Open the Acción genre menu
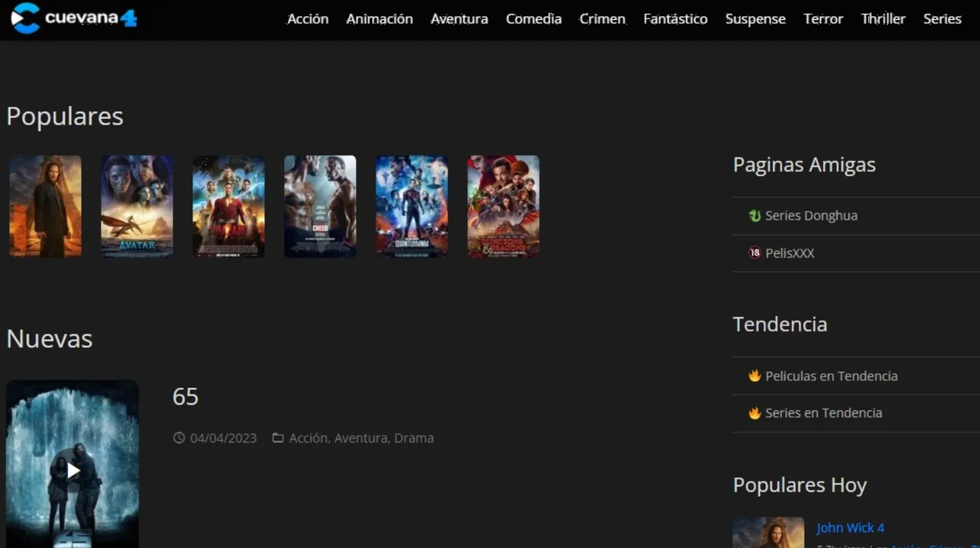This screenshot has width=980, height=548. 308,19
